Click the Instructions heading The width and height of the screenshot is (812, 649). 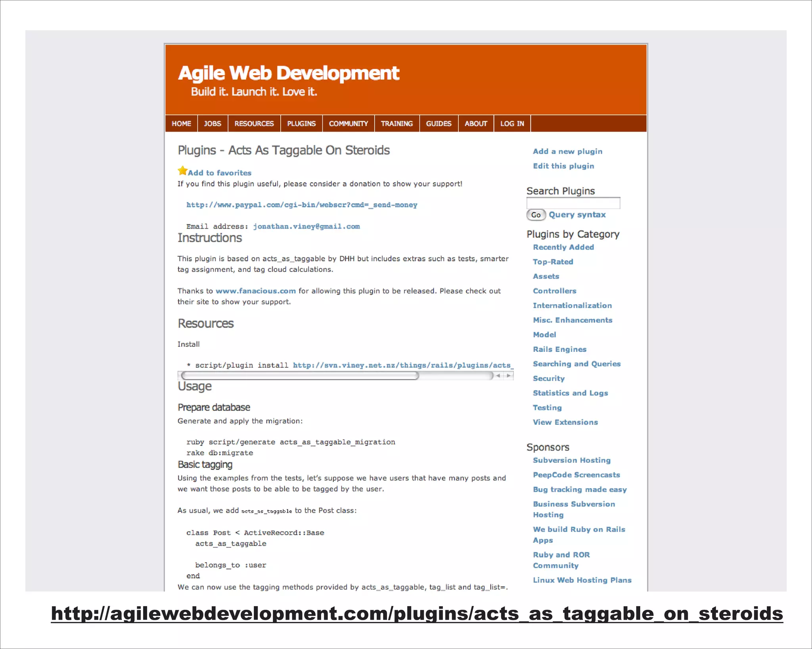[x=209, y=238]
